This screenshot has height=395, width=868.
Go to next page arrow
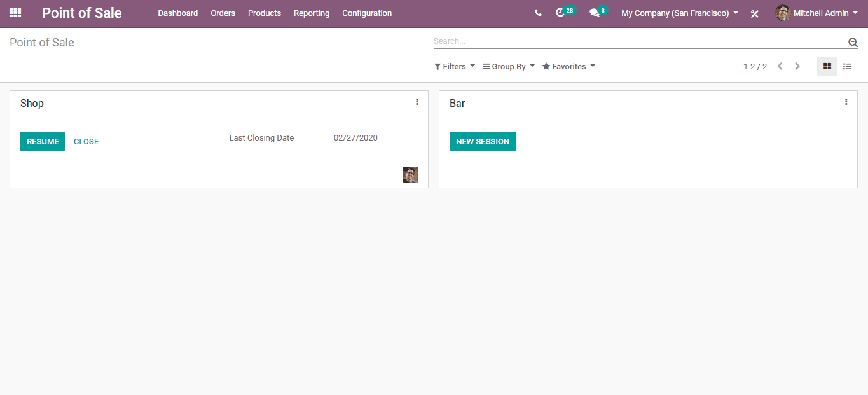(x=797, y=66)
